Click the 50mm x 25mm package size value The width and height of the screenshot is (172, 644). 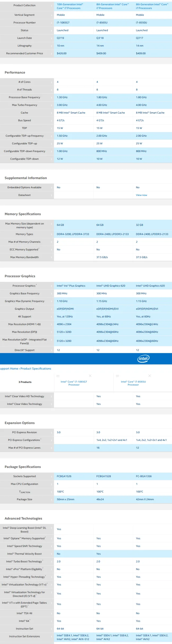click(x=65, y=499)
